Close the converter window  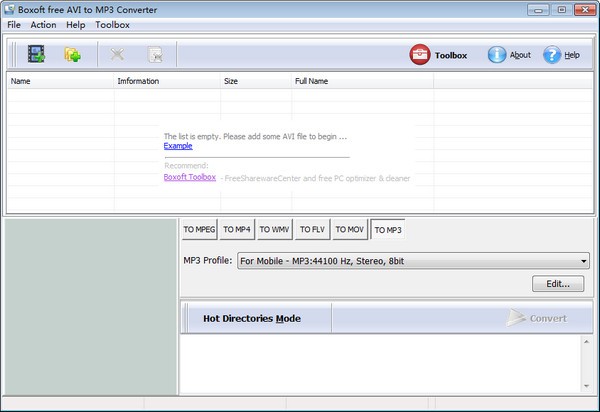click(585, 10)
